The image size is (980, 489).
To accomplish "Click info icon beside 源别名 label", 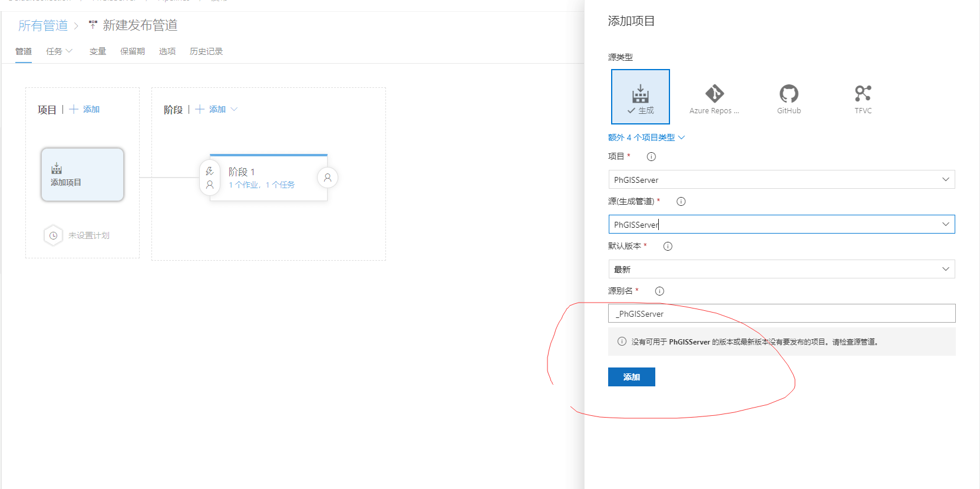I will [659, 291].
